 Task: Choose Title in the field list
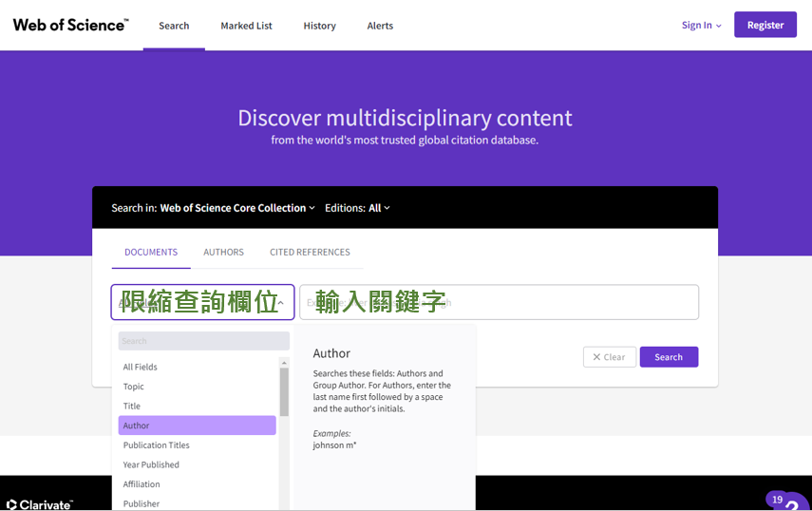(x=197, y=406)
